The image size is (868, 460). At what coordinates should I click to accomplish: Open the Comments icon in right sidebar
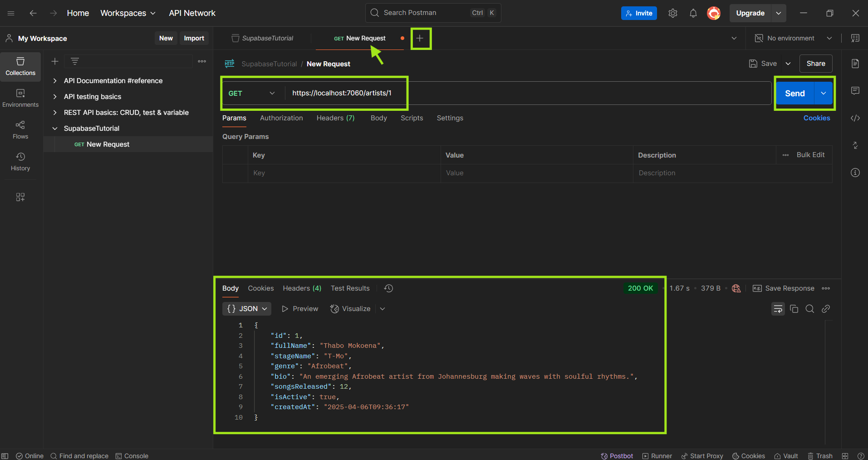pos(855,91)
